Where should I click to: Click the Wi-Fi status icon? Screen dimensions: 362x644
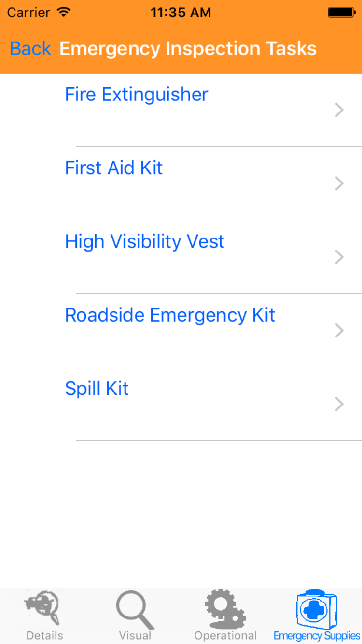pos(63,13)
